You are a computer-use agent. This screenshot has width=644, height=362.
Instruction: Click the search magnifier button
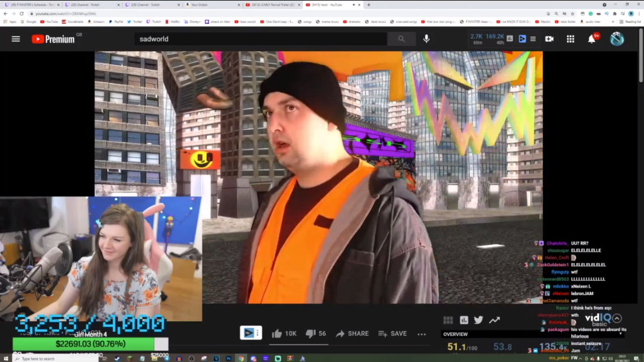(x=401, y=39)
